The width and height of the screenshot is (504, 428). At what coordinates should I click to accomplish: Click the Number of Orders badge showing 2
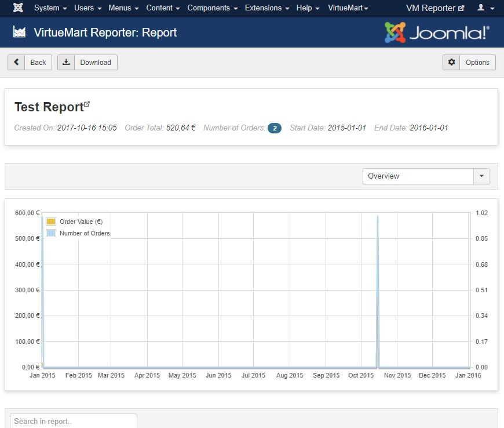[275, 128]
